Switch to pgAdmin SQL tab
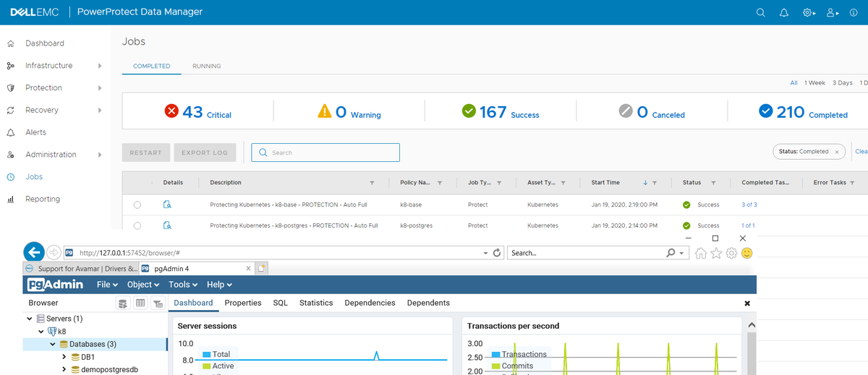Image resolution: width=868 pixels, height=375 pixels. coord(280,303)
